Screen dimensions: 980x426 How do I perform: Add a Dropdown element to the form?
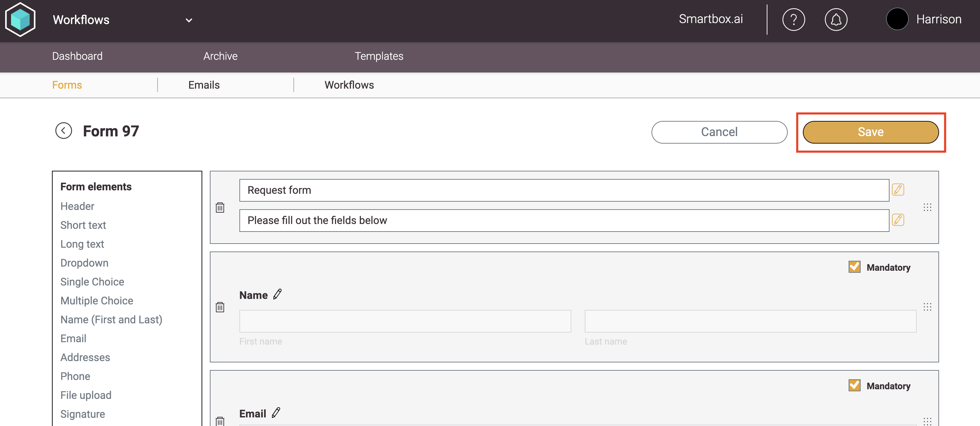[84, 263]
